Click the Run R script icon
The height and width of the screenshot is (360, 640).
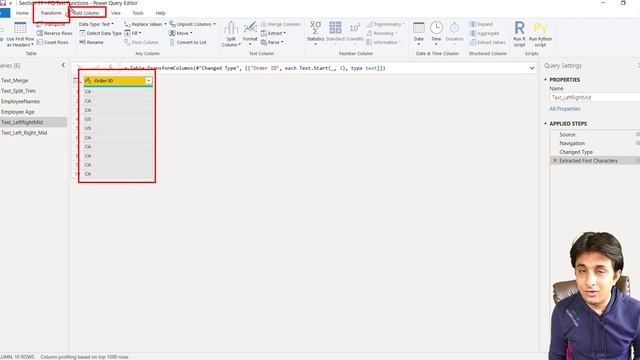(519, 28)
